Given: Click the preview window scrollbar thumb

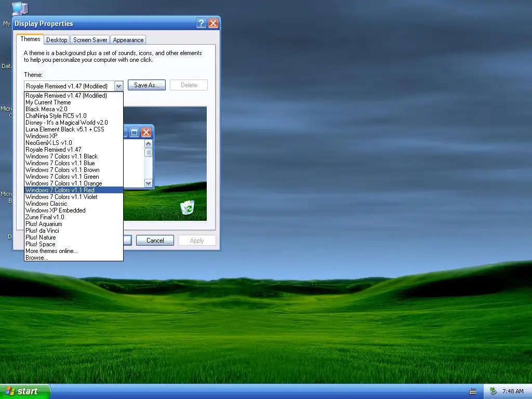Looking at the screenshot, I should [148, 152].
